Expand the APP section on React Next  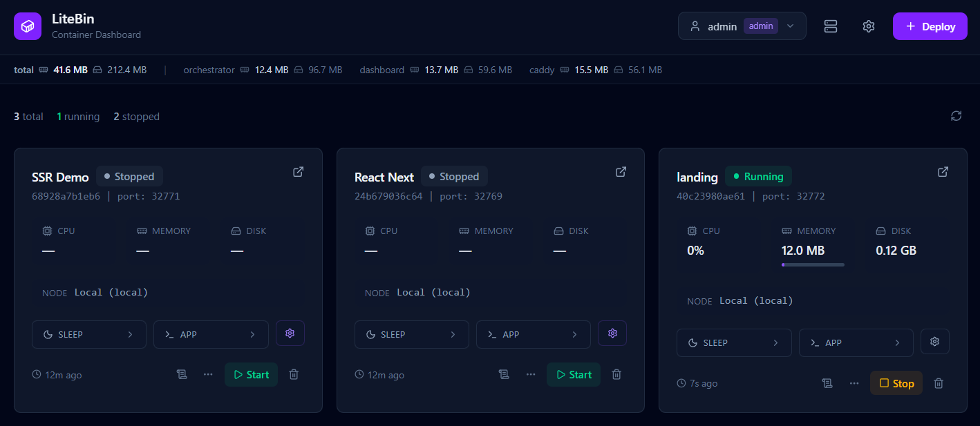[x=533, y=333]
